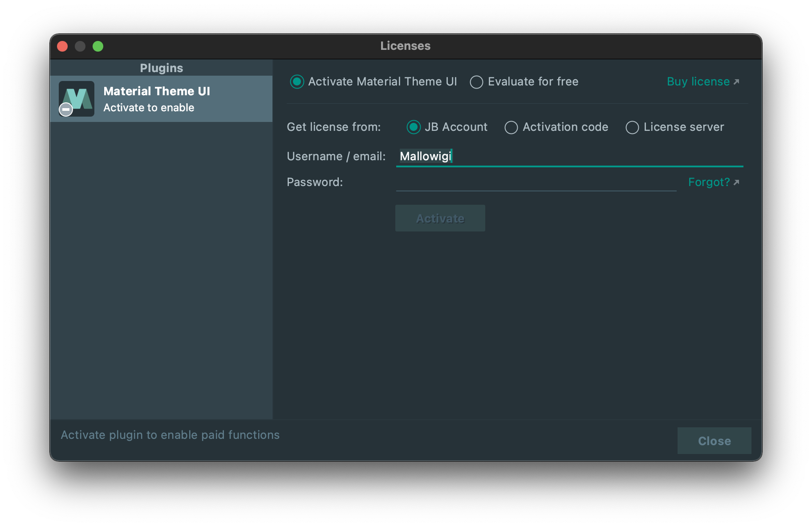Image resolution: width=812 pixels, height=527 pixels.
Task: Focus the Password input field
Action: (x=536, y=182)
